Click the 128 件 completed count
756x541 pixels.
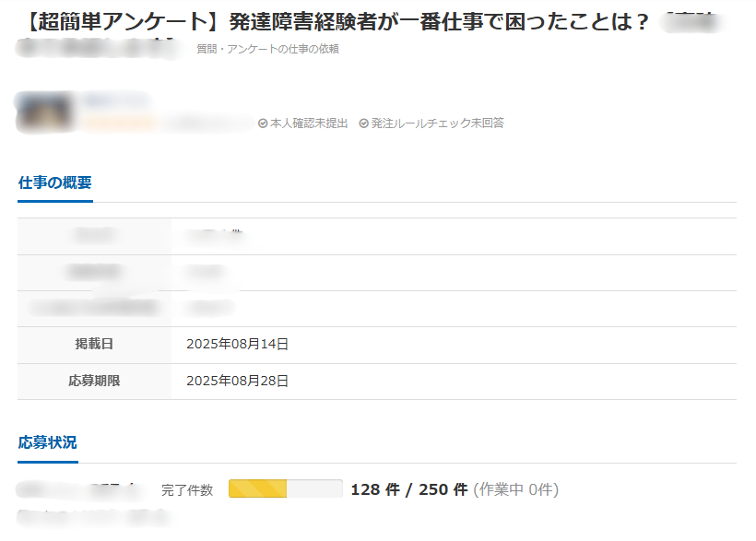point(374,489)
